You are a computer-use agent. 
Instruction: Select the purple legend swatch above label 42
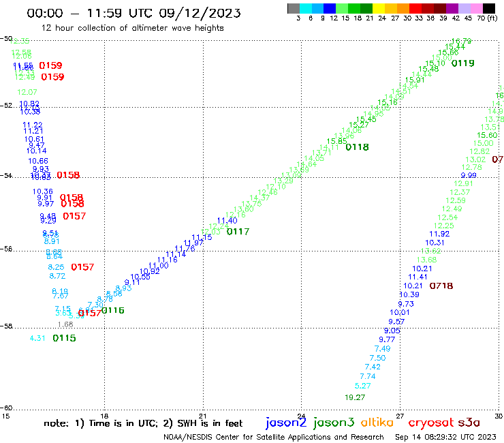[452, 8]
